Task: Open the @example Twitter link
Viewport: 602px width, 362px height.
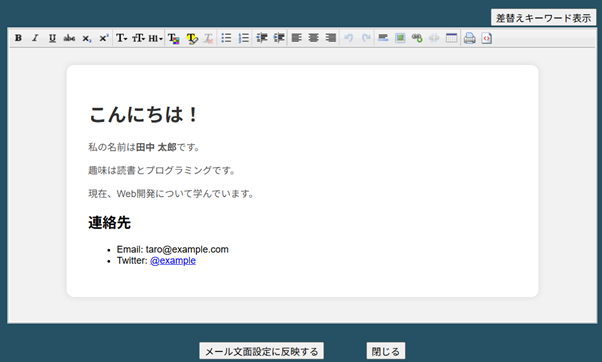Action: (x=173, y=260)
